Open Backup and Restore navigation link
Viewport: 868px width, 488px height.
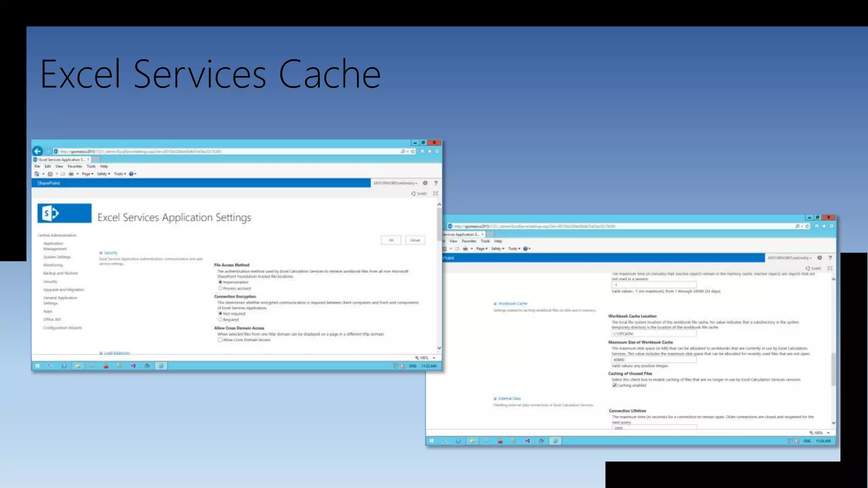tap(61, 273)
